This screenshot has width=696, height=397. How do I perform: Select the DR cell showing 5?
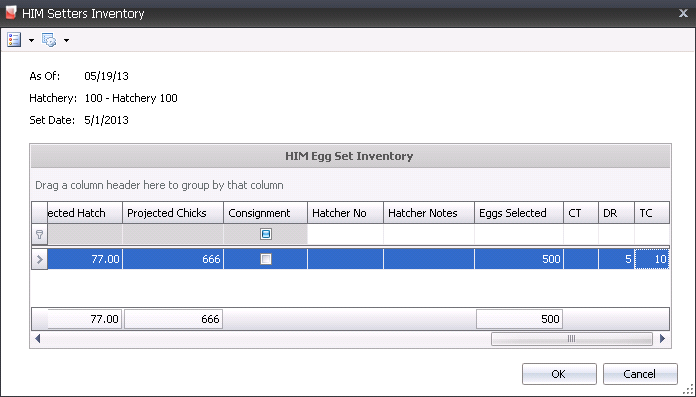pos(616,259)
